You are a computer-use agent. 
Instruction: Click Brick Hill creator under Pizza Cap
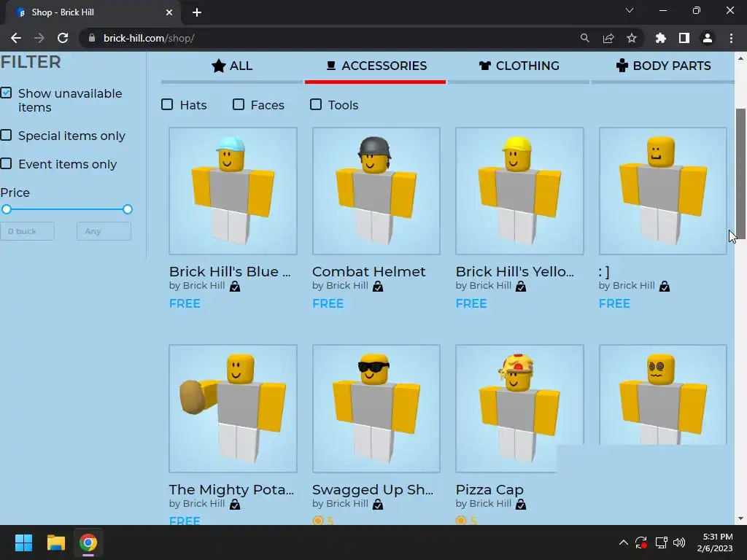click(x=490, y=503)
